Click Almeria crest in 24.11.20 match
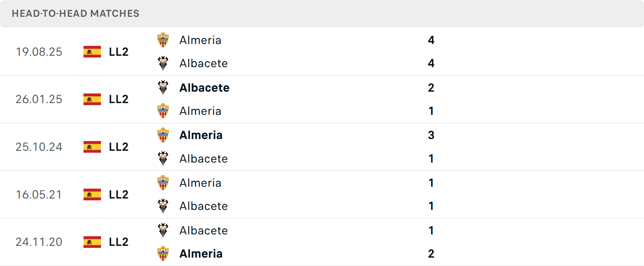Image resolution: width=644 pixels, height=266 pixels. point(163,254)
